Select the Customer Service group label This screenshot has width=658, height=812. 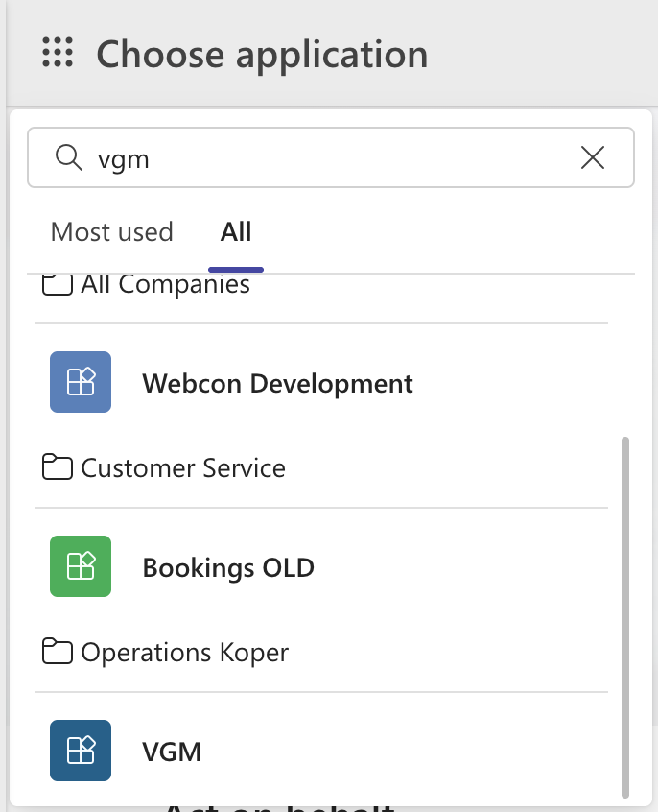(183, 468)
